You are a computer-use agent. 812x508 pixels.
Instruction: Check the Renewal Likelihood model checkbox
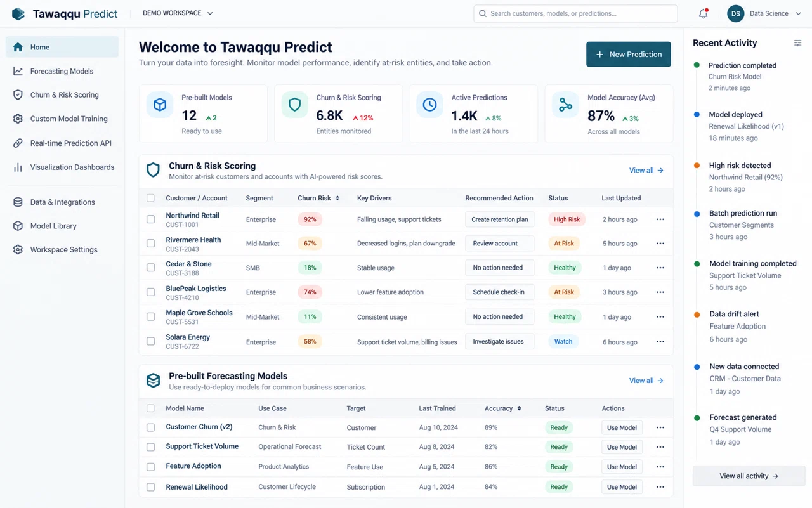pyautogui.click(x=150, y=487)
